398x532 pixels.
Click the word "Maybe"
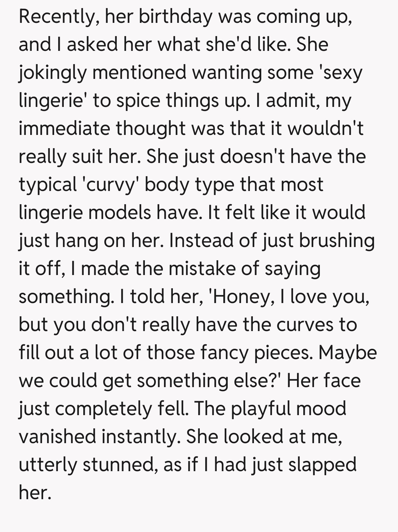coord(348,352)
